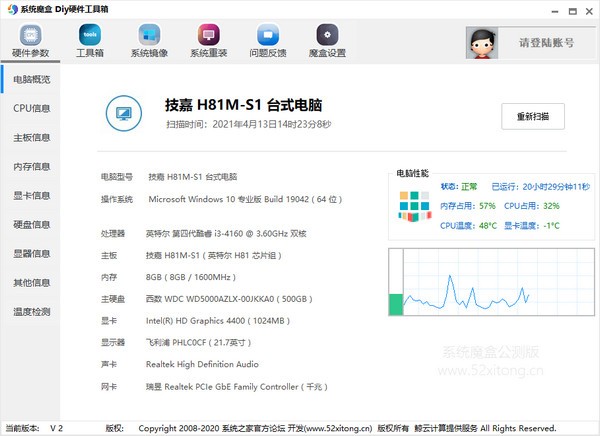The height and width of the screenshot is (436, 600).
Task: Close the 系统魔盒 window
Action: 589,11
